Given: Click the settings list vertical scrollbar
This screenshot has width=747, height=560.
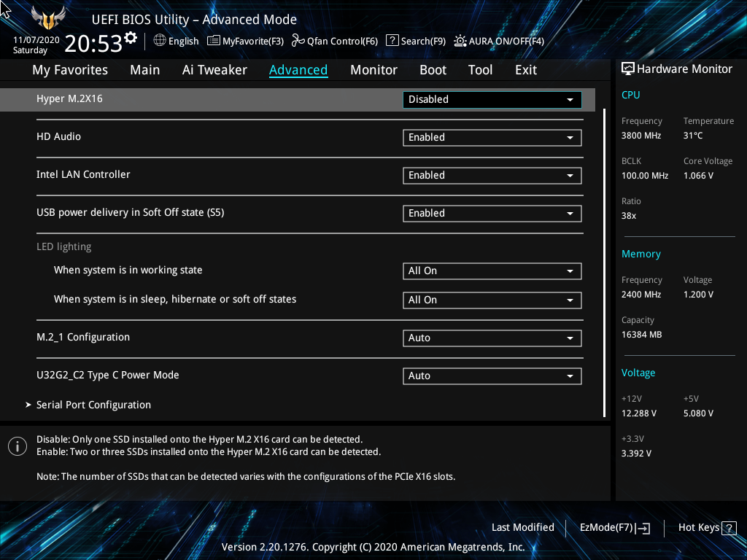Looking at the screenshot, I should [604, 262].
